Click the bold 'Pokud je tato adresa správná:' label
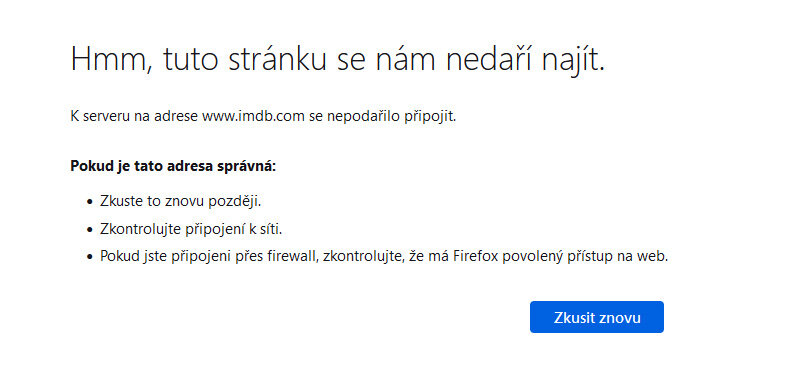Image resolution: width=788 pixels, height=389 pixels. [173, 166]
